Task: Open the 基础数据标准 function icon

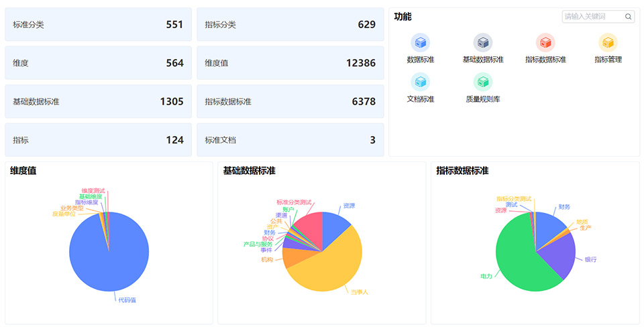Action: click(x=483, y=43)
